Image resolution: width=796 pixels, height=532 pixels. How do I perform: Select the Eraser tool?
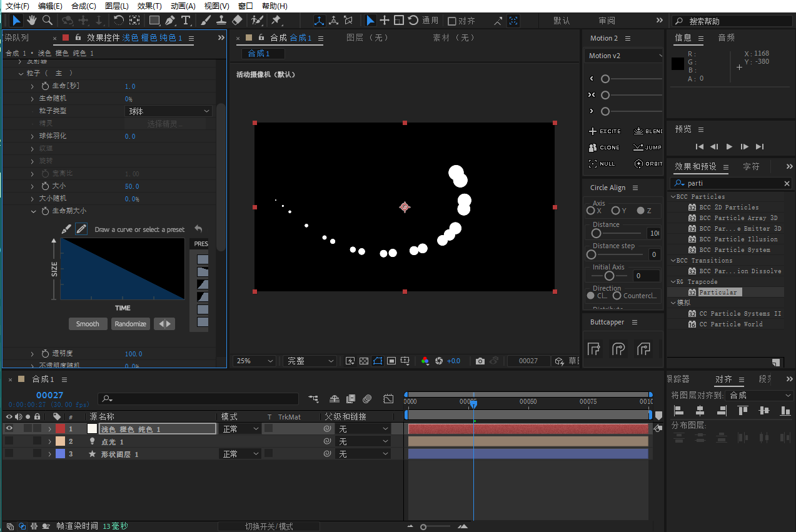click(237, 21)
